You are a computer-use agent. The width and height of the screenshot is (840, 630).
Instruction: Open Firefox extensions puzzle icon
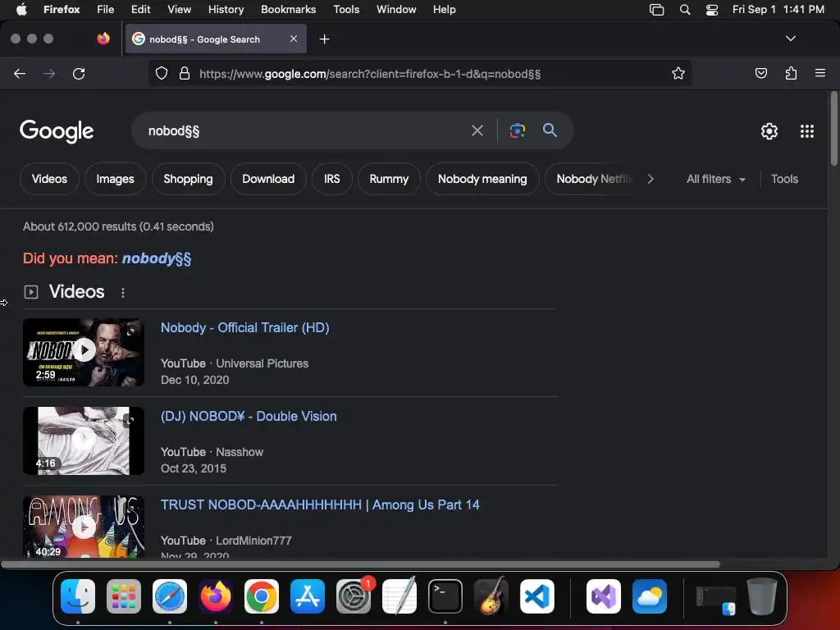click(x=791, y=73)
